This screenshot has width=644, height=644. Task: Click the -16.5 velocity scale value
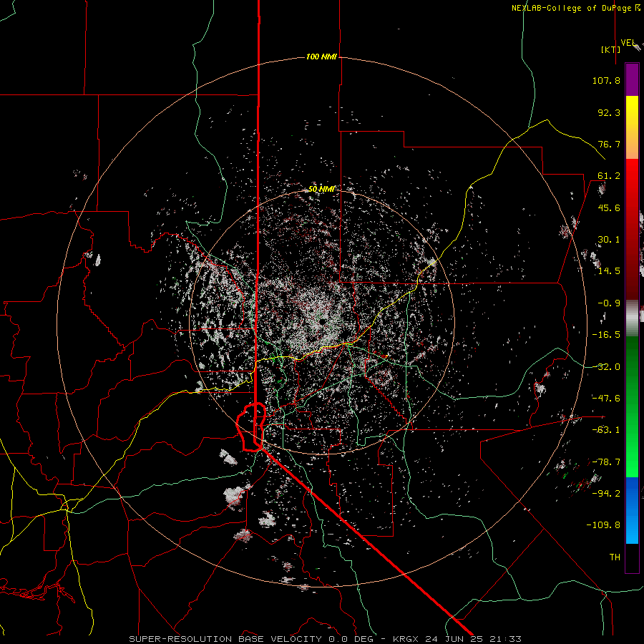tap(606, 335)
